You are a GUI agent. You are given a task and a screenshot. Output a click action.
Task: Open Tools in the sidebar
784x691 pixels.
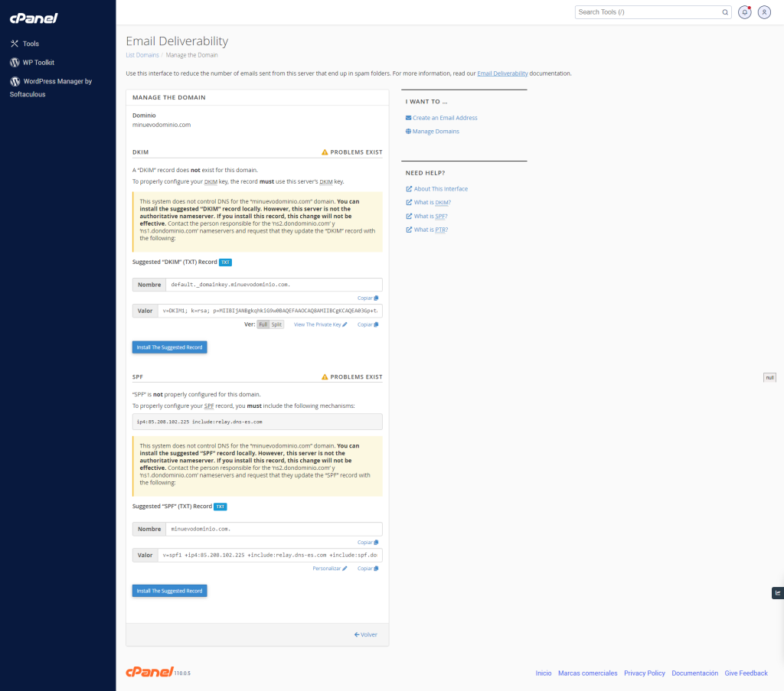pos(30,44)
